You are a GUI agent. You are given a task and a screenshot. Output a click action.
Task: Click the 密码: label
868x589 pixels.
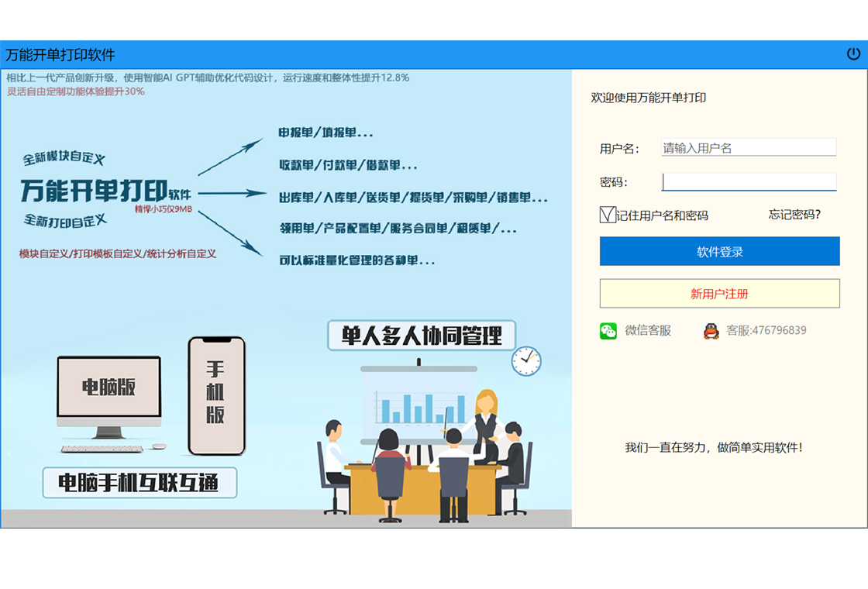613,182
